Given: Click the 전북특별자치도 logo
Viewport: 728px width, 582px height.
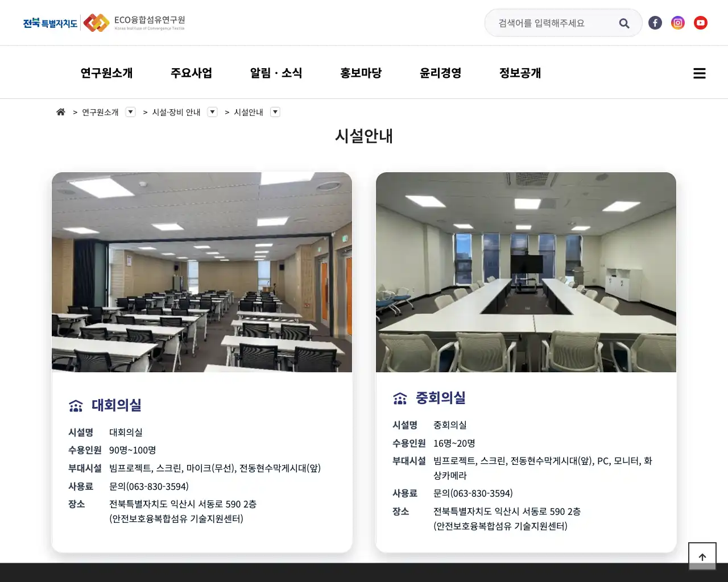Looking at the screenshot, I should click(50, 23).
